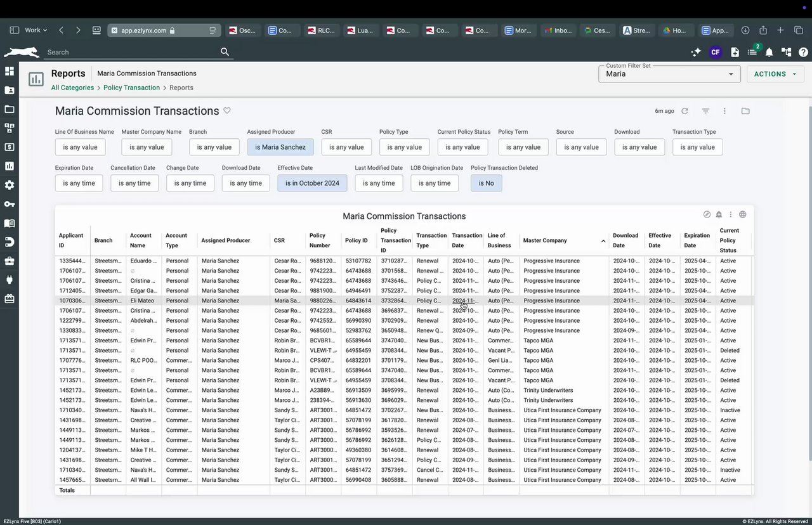Click the alert bell icon on the table tile
Image resolution: width=812 pixels, height=525 pixels.
click(x=719, y=214)
